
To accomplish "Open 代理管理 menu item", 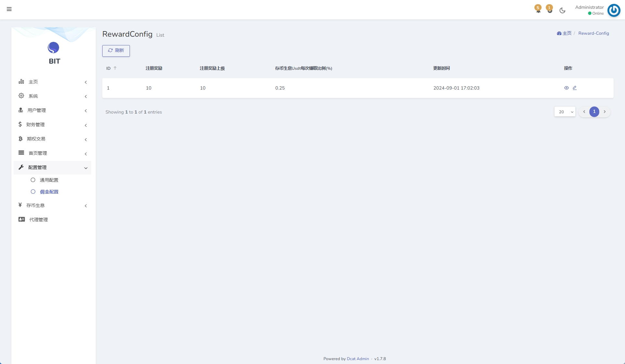I will click(38, 220).
